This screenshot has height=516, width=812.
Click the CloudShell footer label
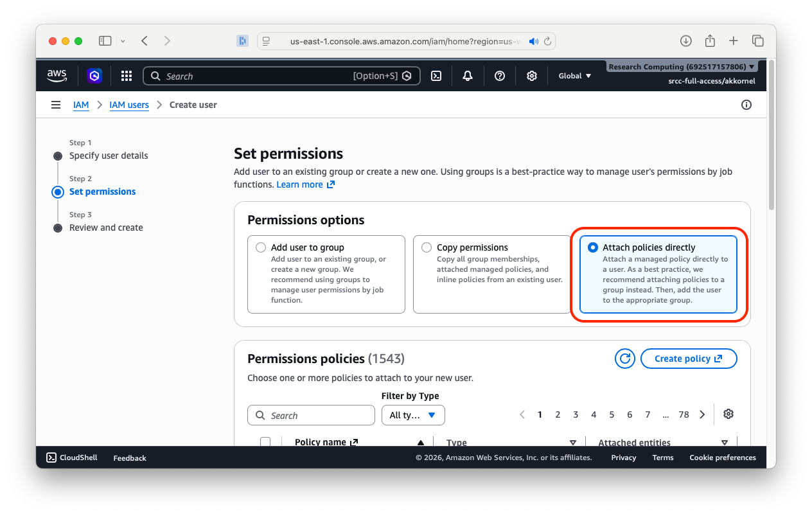tap(78, 458)
